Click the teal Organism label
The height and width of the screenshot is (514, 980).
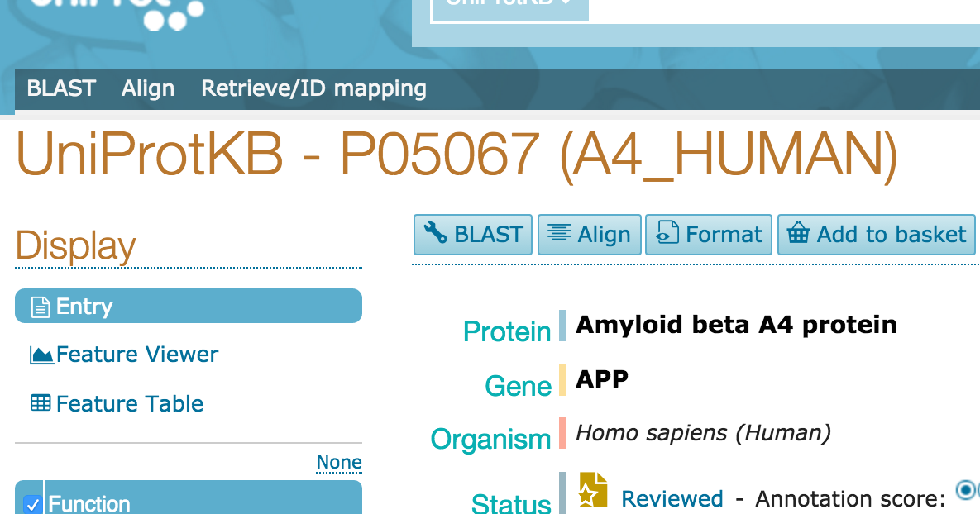point(491,440)
